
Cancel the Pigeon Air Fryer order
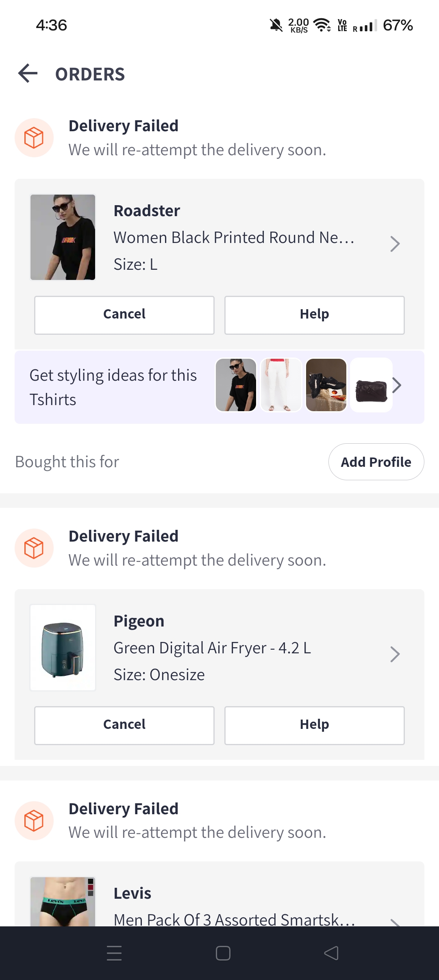click(124, 725)
